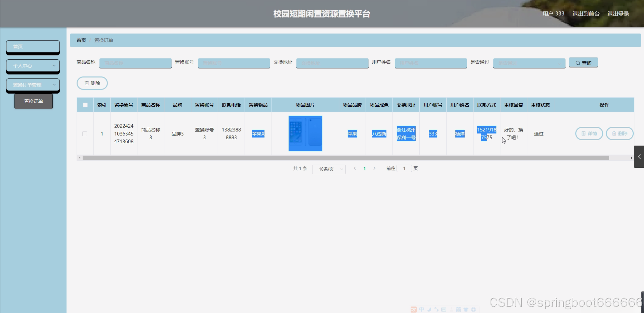Go to next page arrow
Image resolution: width=644 pixels, height=313 pixels.
point(374,168)
